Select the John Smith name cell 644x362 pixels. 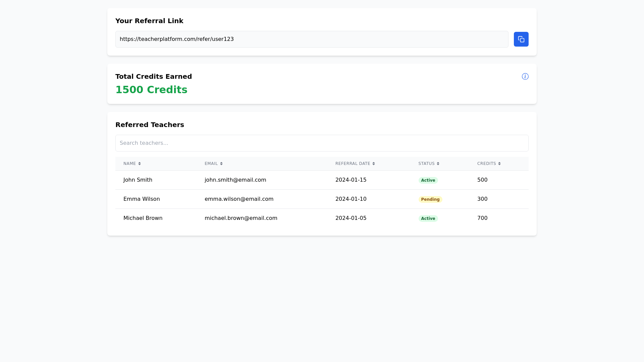138,180
